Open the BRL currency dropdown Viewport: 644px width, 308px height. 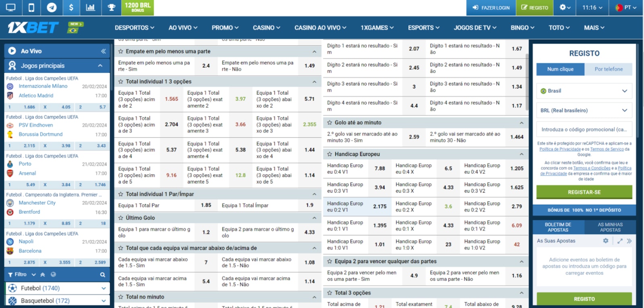[x=584, y=110]
